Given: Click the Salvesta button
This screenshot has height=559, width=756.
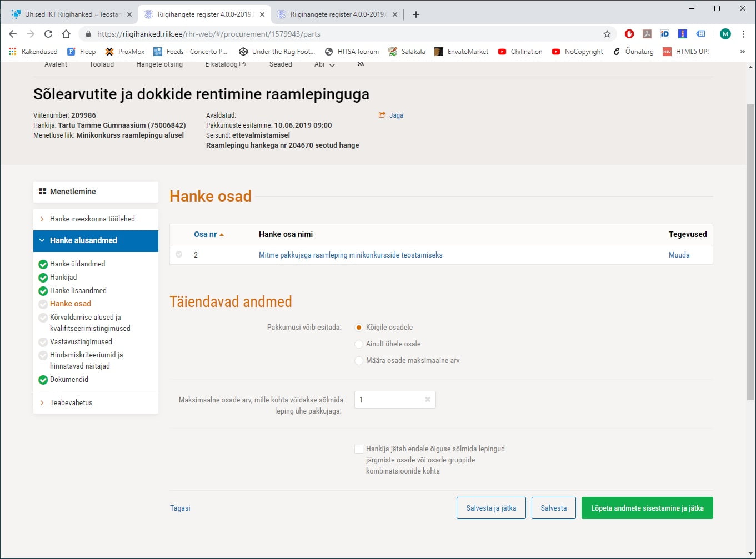Looking at the screenshot, I should coord(554,508).
